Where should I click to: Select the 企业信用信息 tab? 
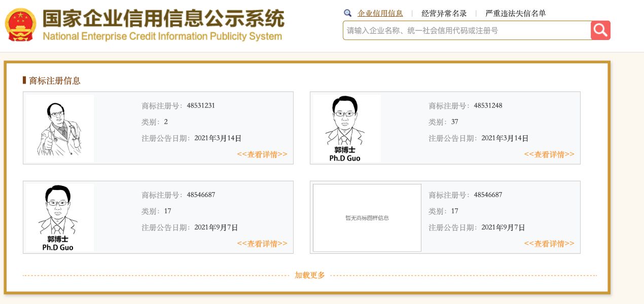point(380,13)
